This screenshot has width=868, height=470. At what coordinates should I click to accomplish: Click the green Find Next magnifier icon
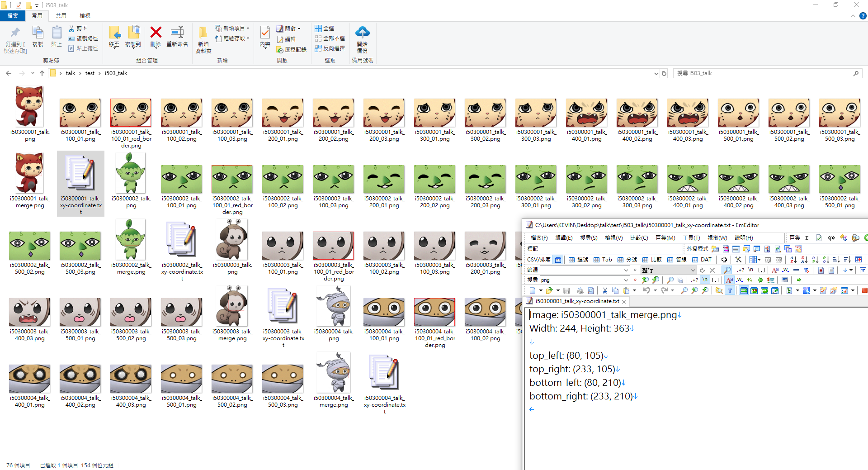coord(645,280)
